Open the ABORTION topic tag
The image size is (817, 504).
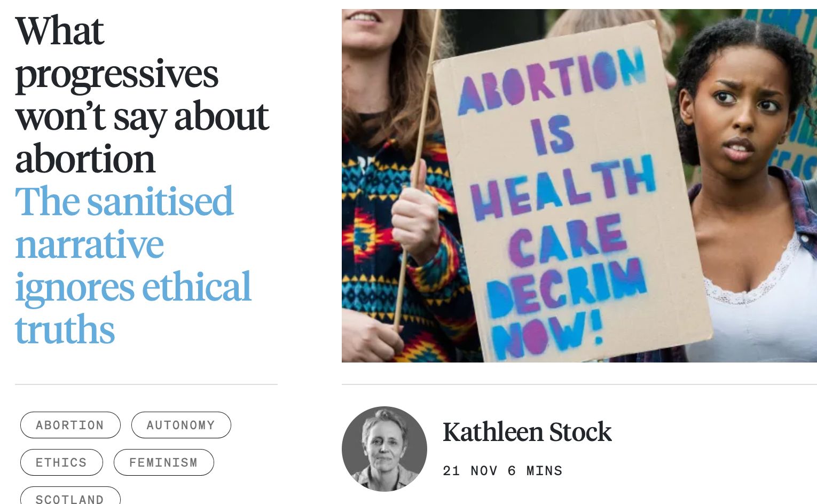[70, 425]
